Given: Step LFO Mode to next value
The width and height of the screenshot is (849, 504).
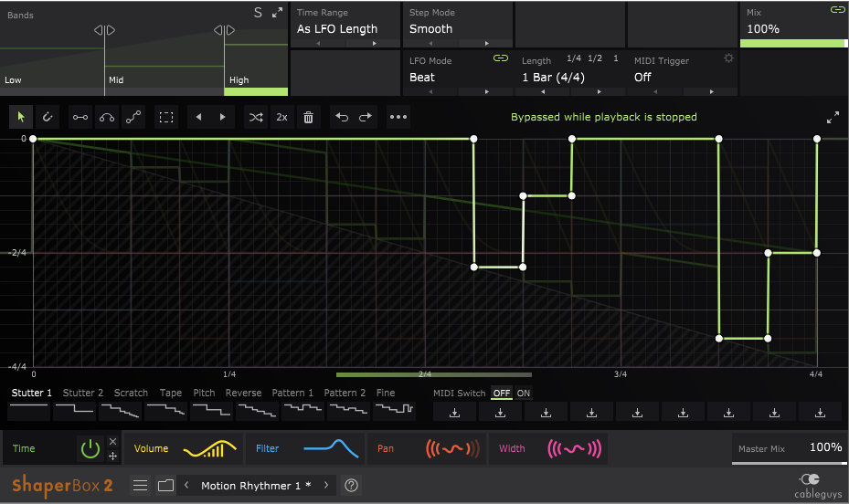Looking at the screenshot, I should (x=487, y=92).
